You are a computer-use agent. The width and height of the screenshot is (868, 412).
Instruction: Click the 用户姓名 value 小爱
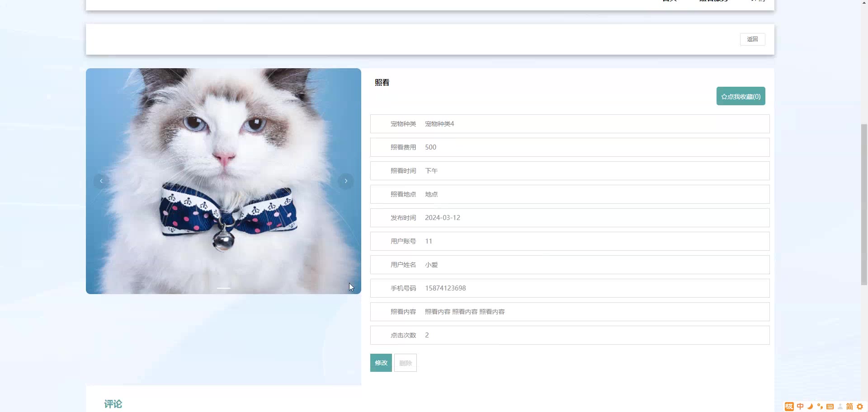431,265
